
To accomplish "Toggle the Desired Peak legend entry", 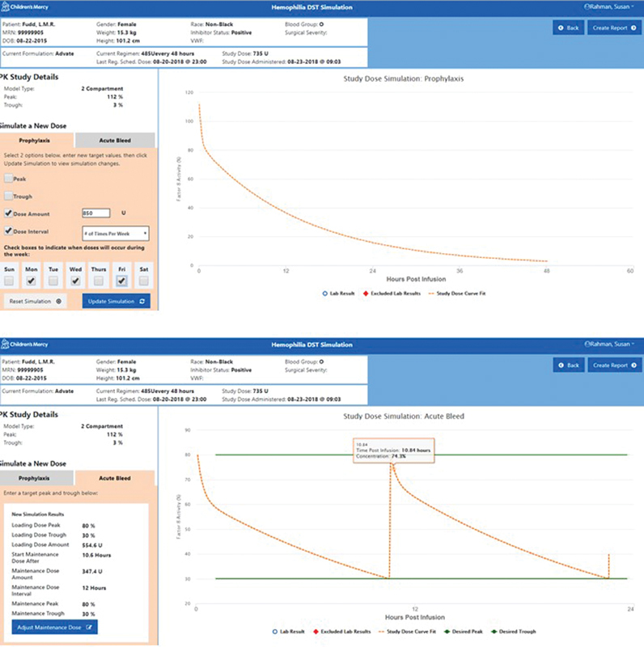I will pos(464,632).
